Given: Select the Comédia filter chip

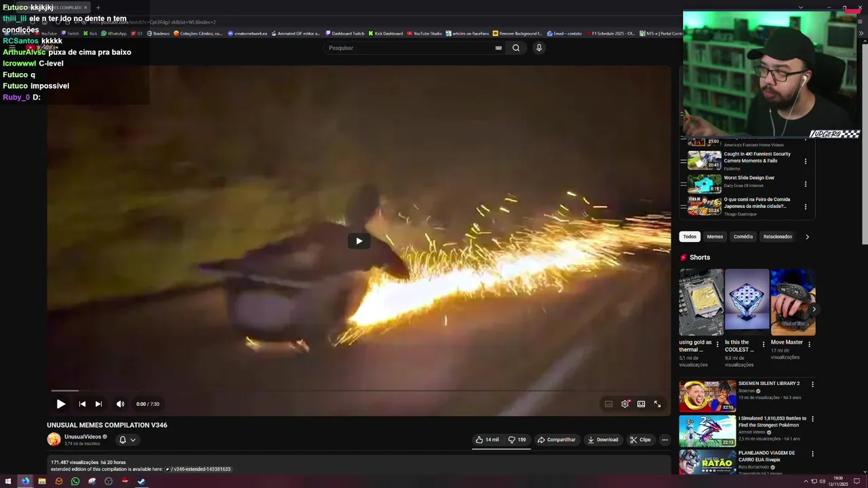Looking at the screenshot, I should [x=743, y=237].
